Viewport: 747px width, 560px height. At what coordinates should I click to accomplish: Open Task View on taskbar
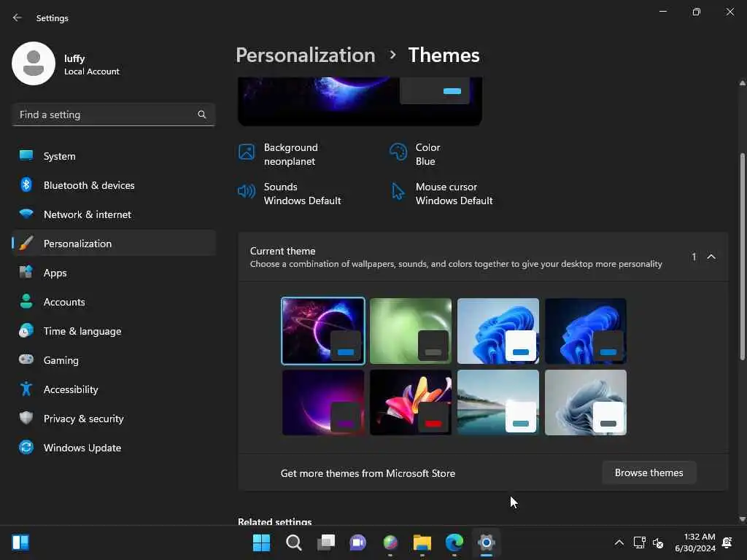(x=326, y=542)
